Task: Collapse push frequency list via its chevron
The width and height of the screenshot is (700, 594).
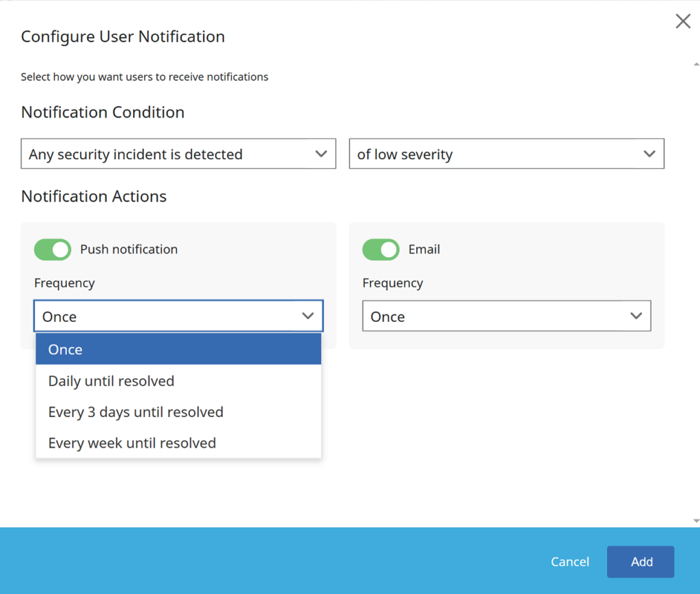Action: point(308,316)
